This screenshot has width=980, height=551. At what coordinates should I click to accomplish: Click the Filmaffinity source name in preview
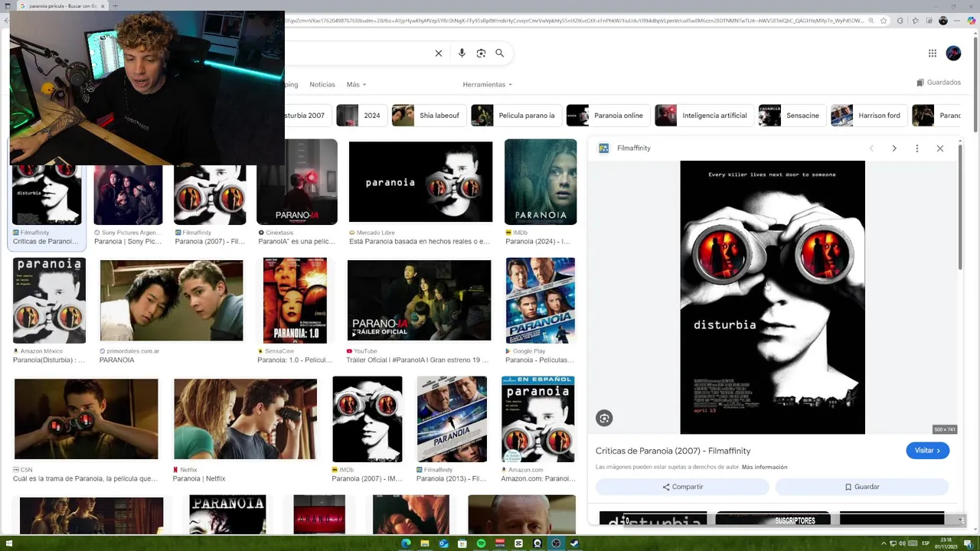coord(633,148)
